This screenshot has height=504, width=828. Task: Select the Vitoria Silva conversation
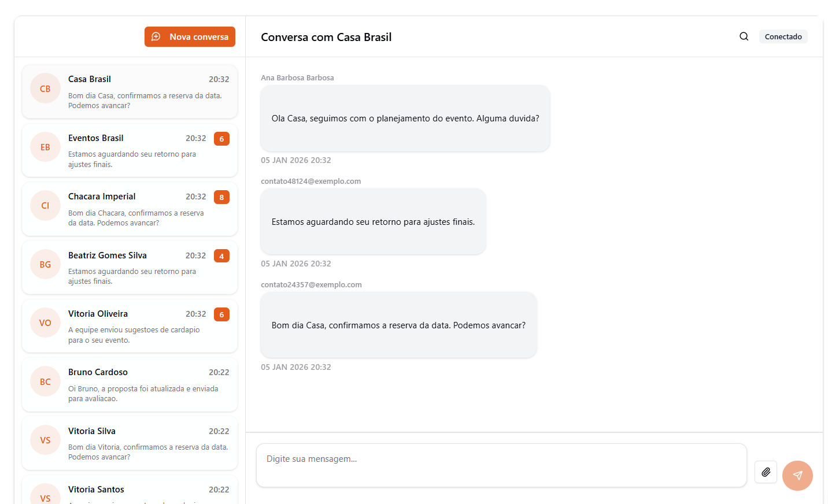click(x=130, y=443)
